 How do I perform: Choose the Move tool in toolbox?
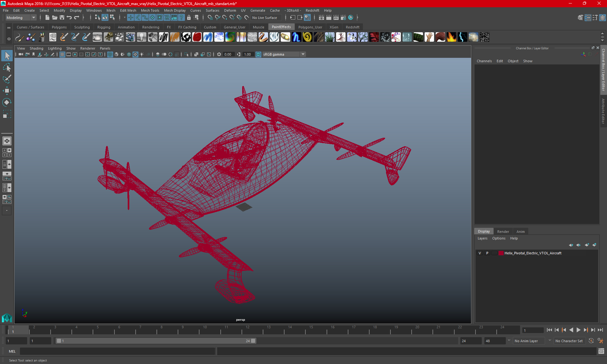(7, 91)
